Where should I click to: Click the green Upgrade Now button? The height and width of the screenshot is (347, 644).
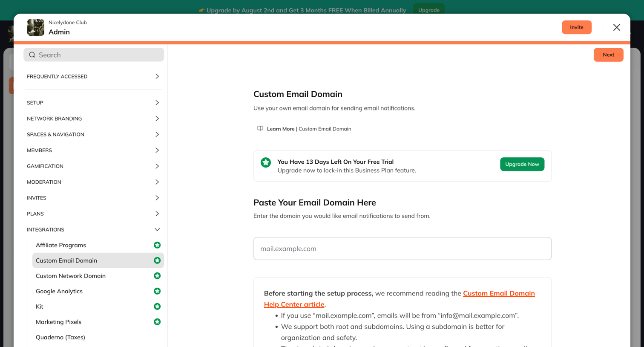pos(522,164)
